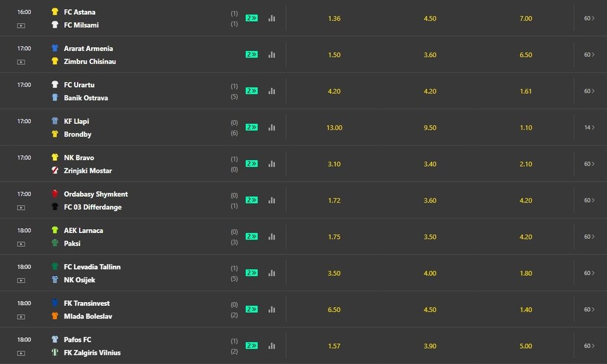Select draw odds 9.50 for KF Llapi match
The image size is (607, 364).
coord(430,127)
